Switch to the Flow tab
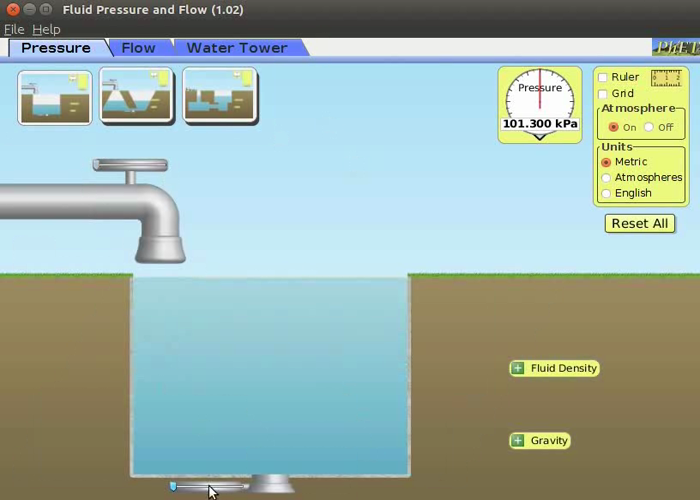 click(x=138, y=48)
